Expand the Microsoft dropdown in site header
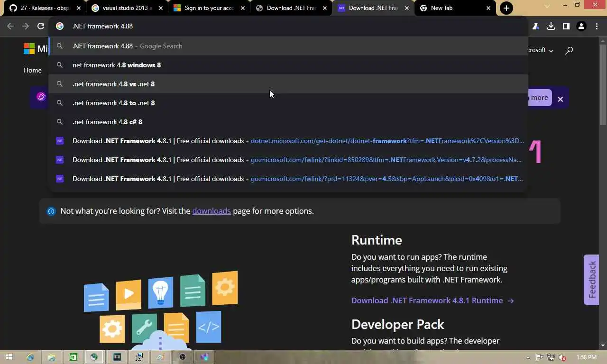This screenshot has width=607, height=364. click(541, 50)
